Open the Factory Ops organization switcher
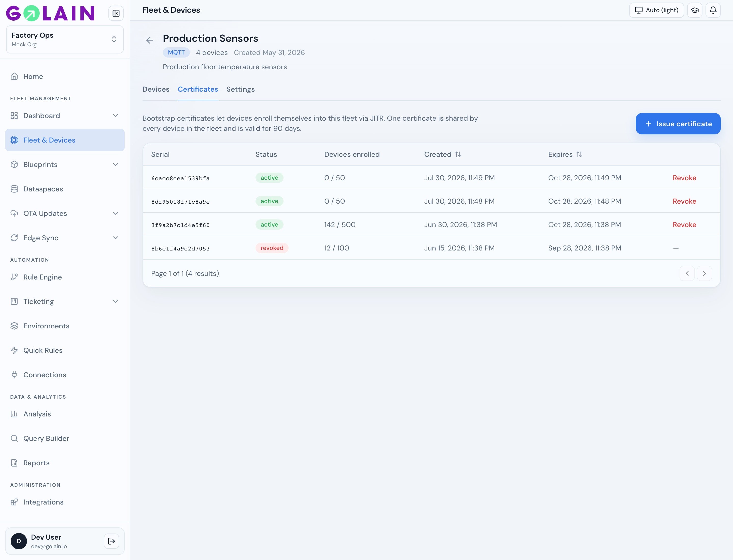 [x=65, y=39]
